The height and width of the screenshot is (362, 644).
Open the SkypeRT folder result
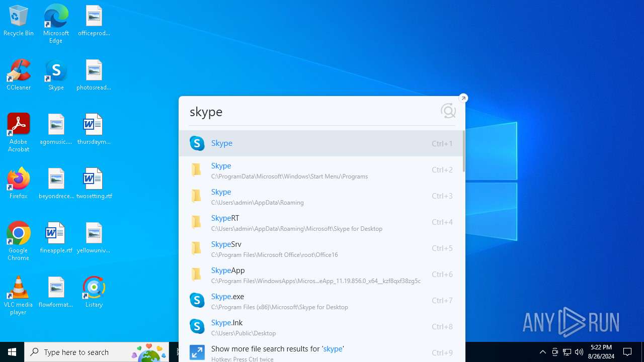(x=320, y=223)
